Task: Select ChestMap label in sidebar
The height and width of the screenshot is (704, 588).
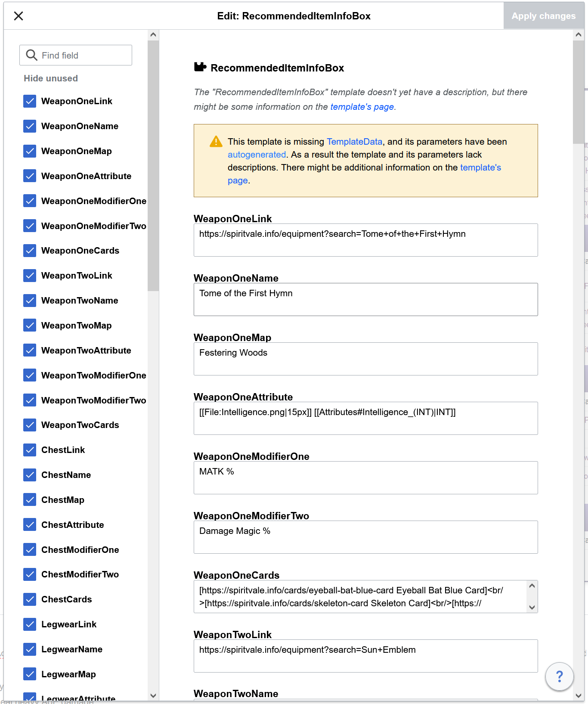Action: point(63,500)
